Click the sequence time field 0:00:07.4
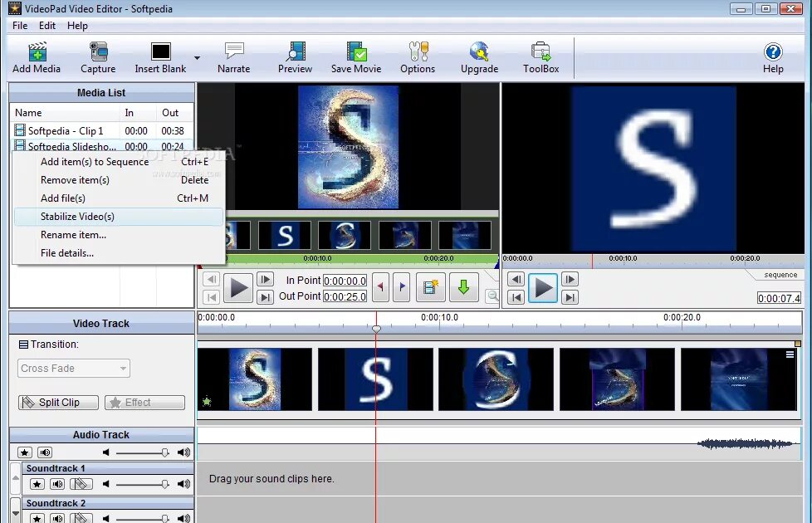The height and width of the screenshot is (523, 812). click(780, 298)
